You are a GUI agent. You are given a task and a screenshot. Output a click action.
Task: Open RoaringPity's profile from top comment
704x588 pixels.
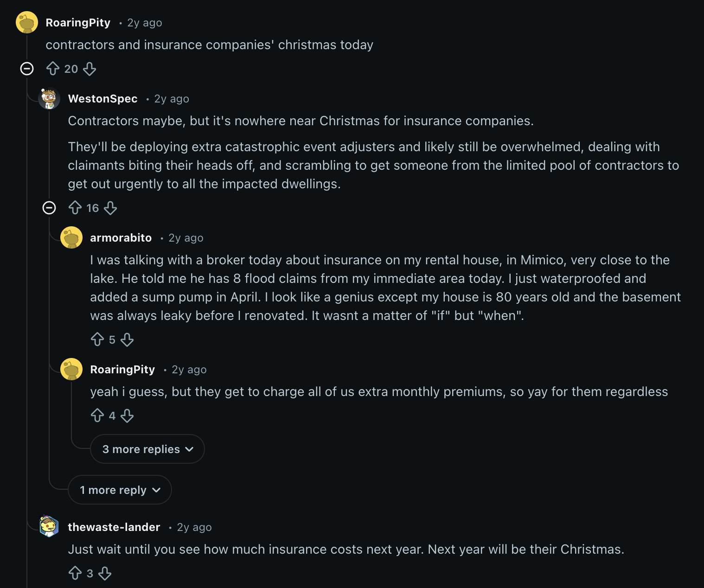[x=78, y=23]
